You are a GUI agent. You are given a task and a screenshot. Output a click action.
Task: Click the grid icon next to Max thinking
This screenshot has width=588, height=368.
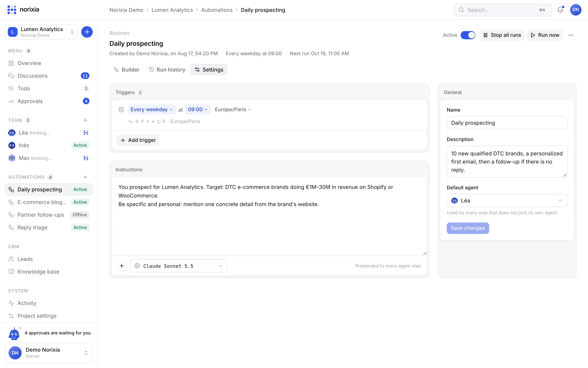(x=86, y=158)
